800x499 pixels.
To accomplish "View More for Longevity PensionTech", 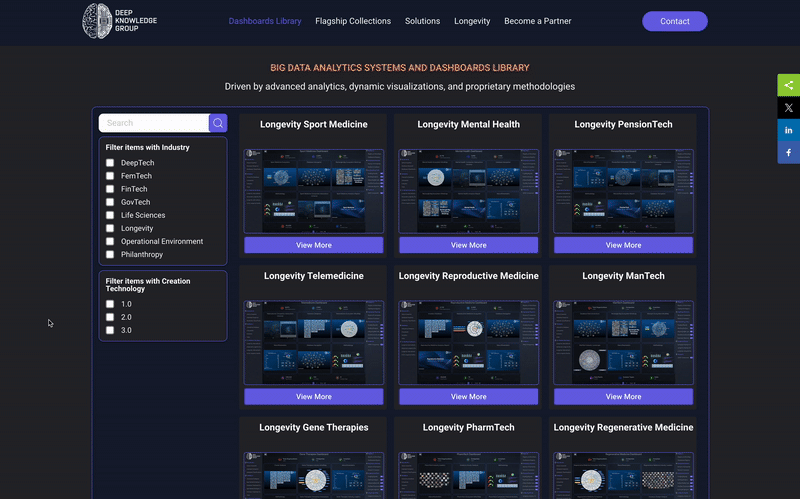I will (x=623, y=245).
